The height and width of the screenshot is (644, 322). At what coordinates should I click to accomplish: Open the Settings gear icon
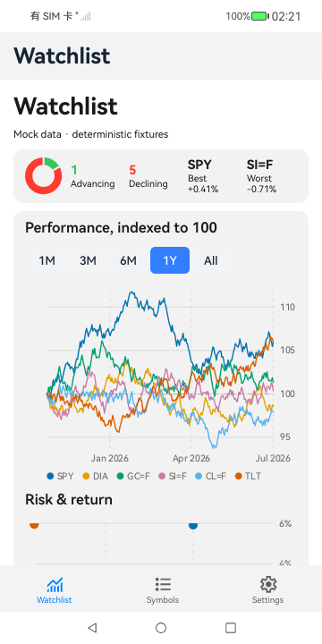pyautogui.click(x=268, y=584)
